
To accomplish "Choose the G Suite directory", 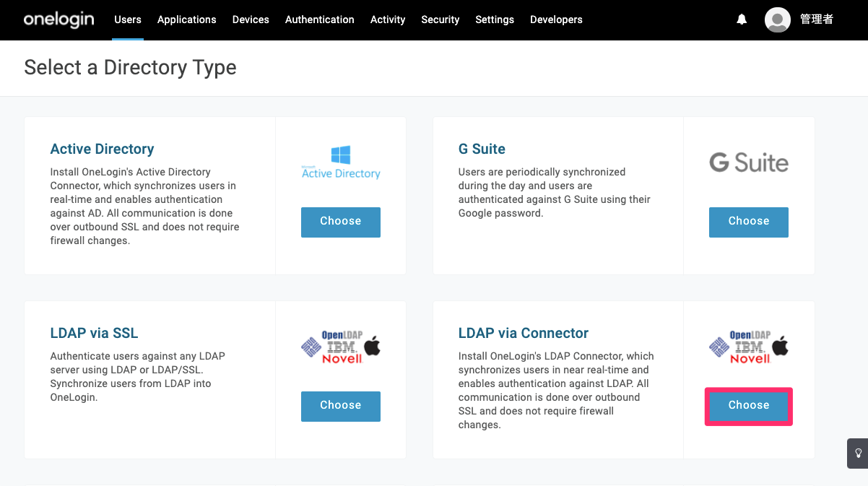I will coord(749,222).
